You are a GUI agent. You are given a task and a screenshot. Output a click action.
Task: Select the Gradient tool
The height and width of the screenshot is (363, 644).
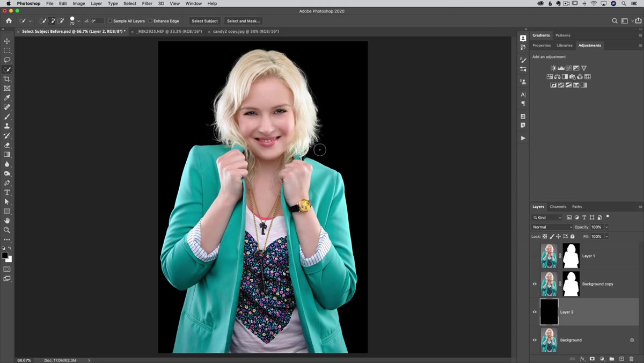[7, 155]
